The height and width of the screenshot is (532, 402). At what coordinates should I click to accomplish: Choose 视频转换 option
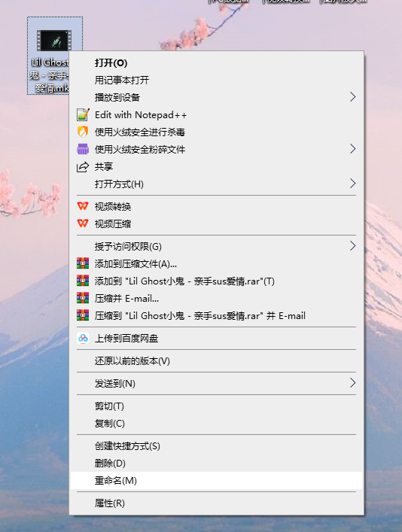(x=216, y=206)
